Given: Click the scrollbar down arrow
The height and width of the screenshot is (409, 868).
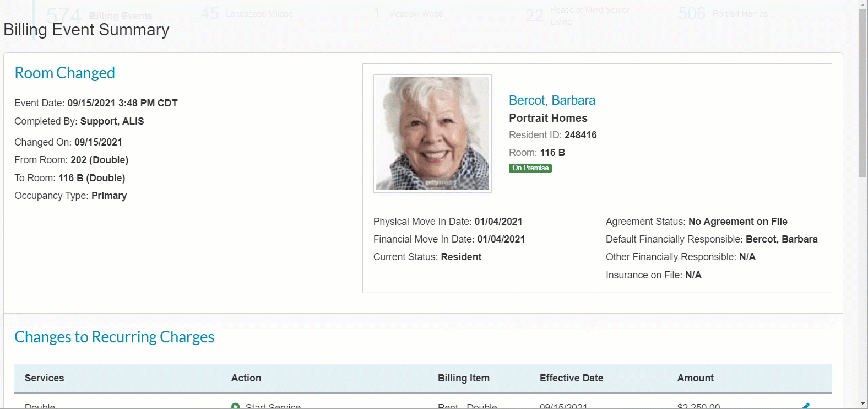Looking at the screenshot, I should (x=862, y=404).
